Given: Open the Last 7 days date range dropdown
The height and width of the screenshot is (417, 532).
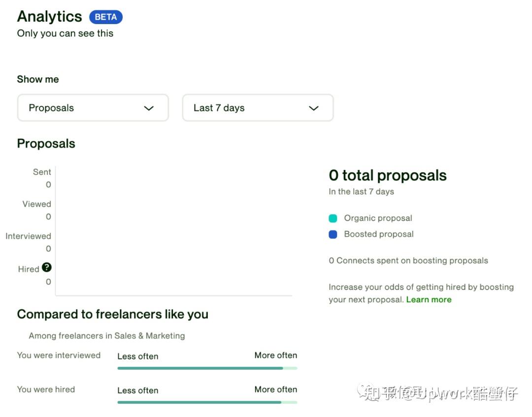Looking at the screenshot, I should 258,108.
